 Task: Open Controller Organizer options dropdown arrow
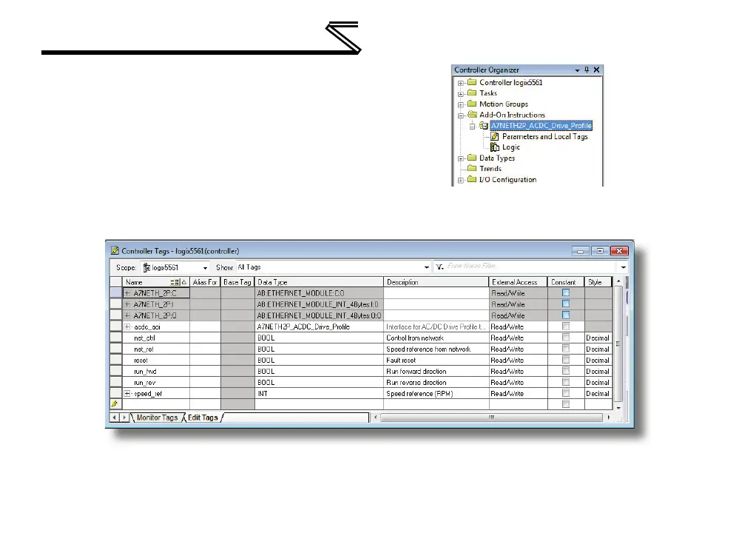(x=577, y=70)
